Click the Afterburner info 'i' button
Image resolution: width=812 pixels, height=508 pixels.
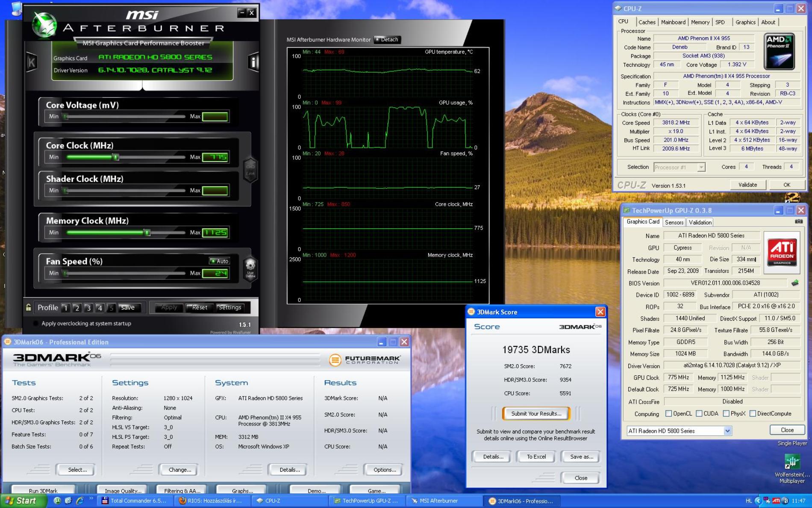click(253, 63)
